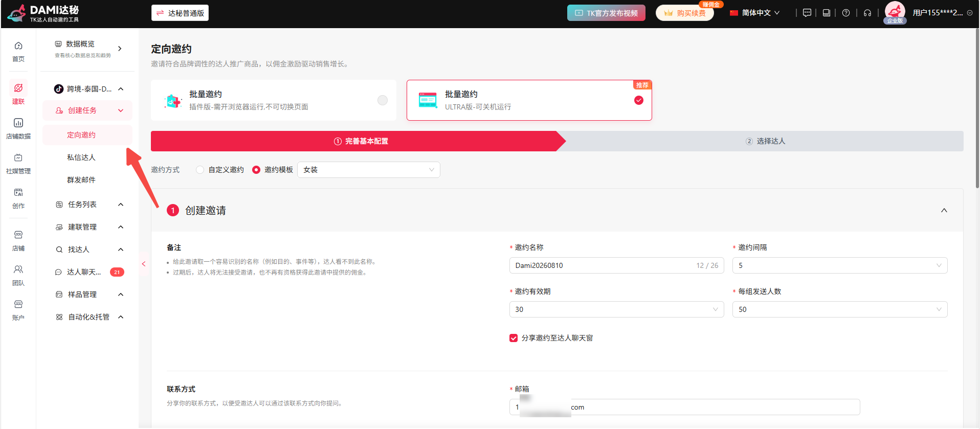The width and height of the screenshot is (980, 429).
Task: Click the 样品管理 icon
Action: click(x=59, y=295)
